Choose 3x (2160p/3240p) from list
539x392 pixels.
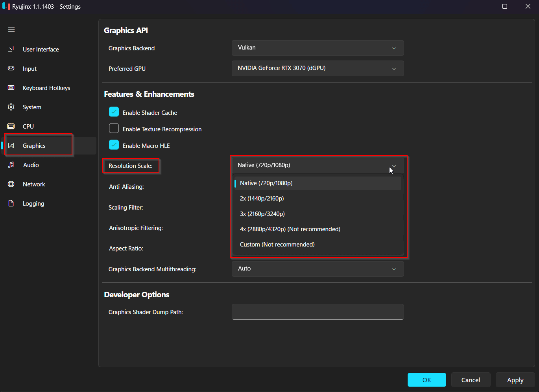pos(262,214)
